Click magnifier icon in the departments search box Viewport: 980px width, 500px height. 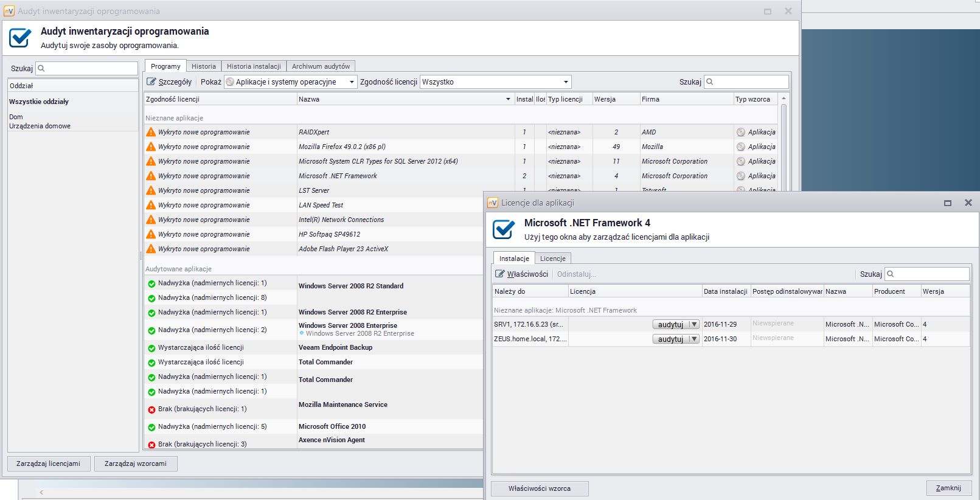point(41,68)
